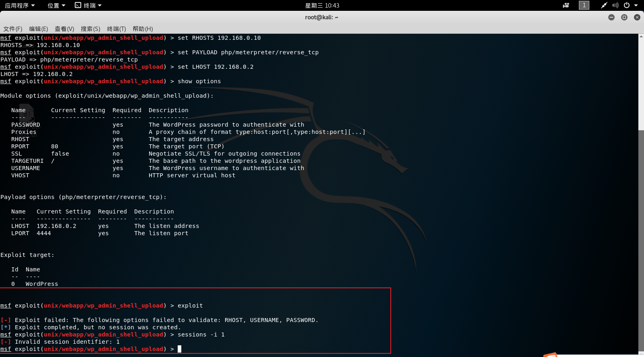
Task: Click the Proxies option name
Action: click(24, 132)
